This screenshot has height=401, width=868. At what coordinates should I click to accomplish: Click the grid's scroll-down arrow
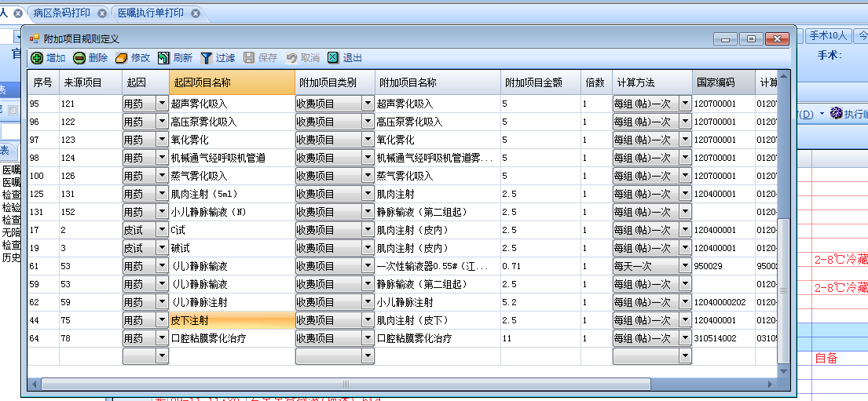(x=783, y=372)
